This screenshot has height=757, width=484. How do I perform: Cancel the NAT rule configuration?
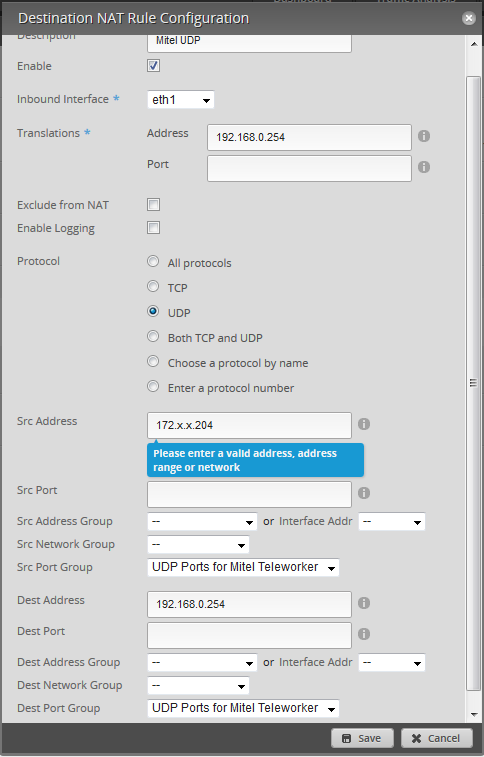point(437,738)
